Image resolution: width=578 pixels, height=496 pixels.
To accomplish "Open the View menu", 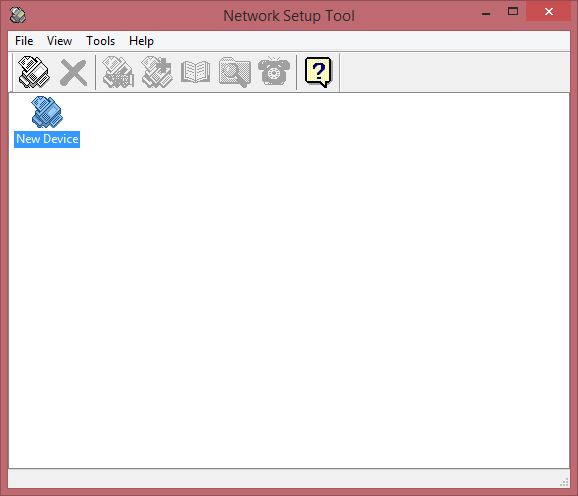I will [x=59, y=41].
